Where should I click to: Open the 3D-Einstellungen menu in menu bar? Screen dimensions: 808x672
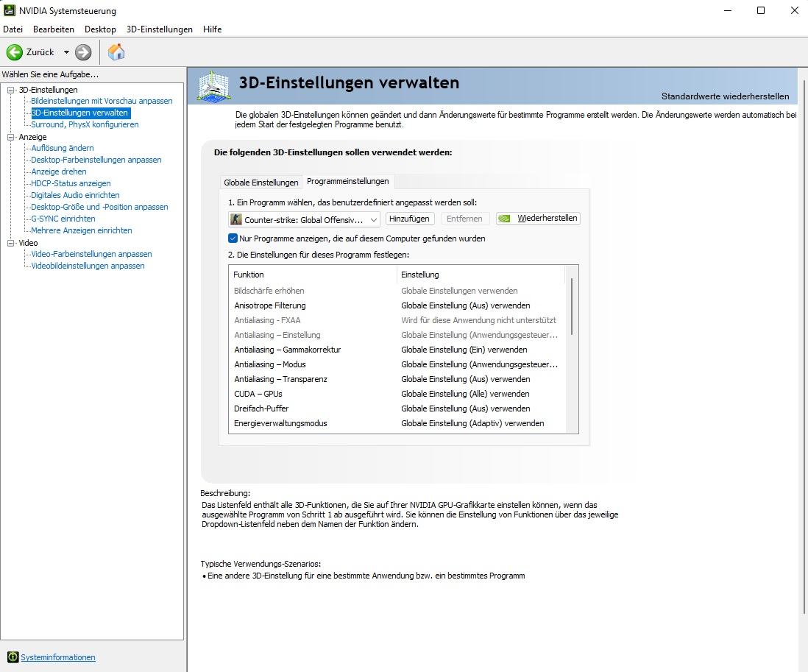(x=159, y=29)
